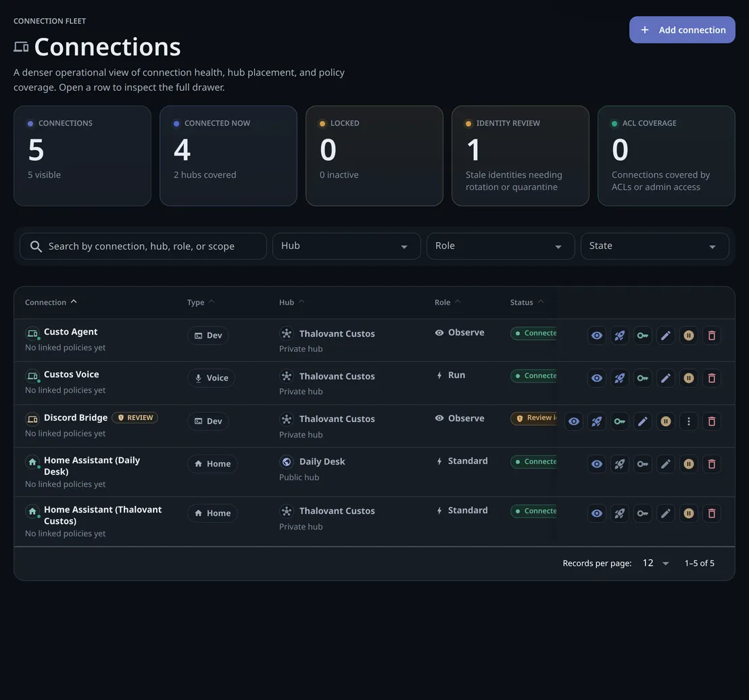The height and width of the screenshot is (700, 749).
Task: Edit Discord Bridge with the pencil icon
Action: pyautogui.click(x=642, y=421)
